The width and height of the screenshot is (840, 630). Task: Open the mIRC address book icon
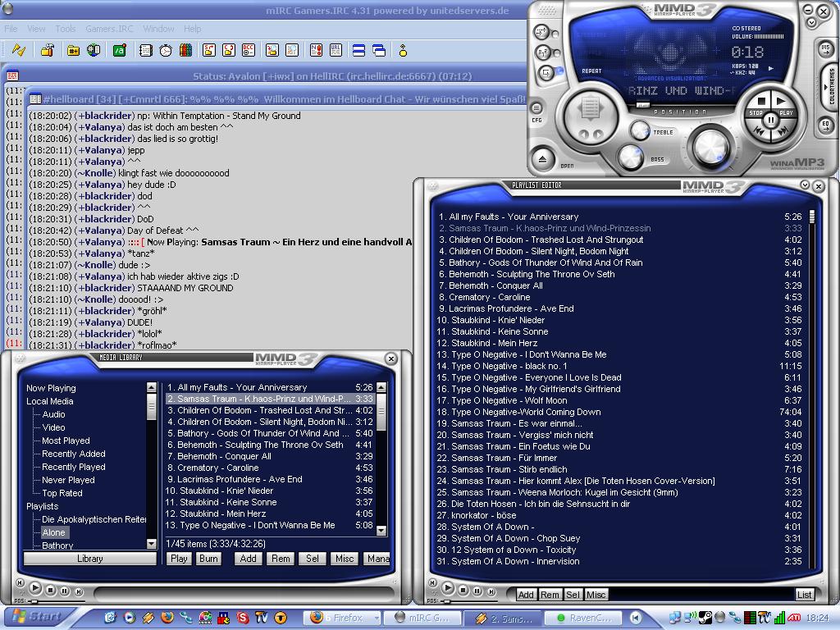coord(145,50)
